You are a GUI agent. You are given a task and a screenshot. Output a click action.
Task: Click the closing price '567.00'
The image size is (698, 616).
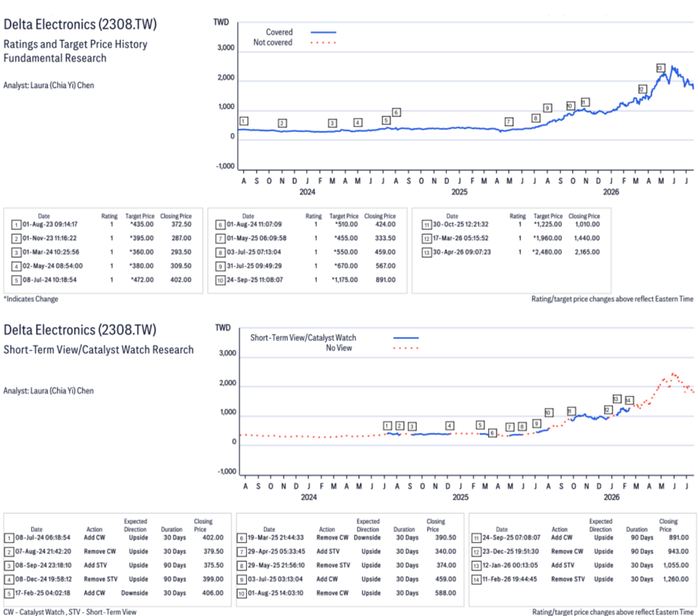coord(386,266)
